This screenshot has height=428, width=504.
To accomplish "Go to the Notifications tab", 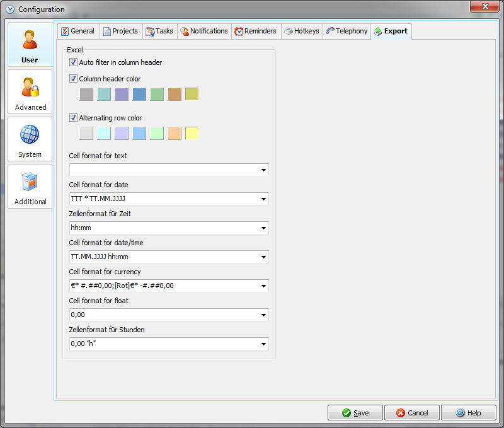I will click(203, 31).
